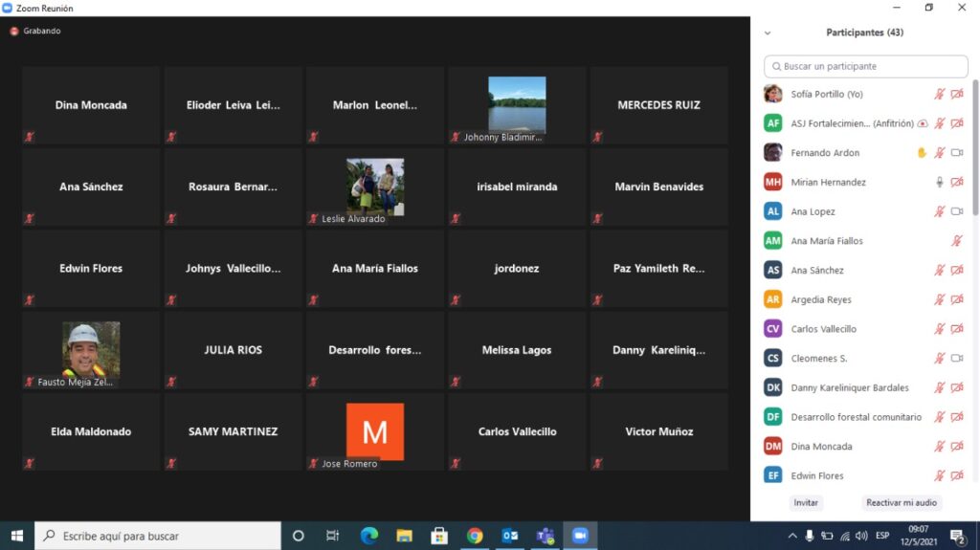Click Cleomenes S. camera icon
Viewport: 980px width, 550px height.
tap(956, 359)
